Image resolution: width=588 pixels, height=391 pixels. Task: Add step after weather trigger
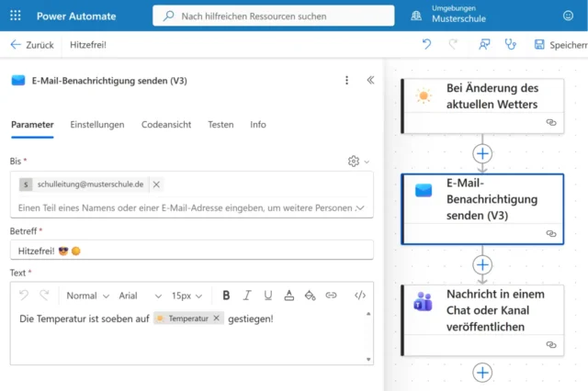pos(482,153)
